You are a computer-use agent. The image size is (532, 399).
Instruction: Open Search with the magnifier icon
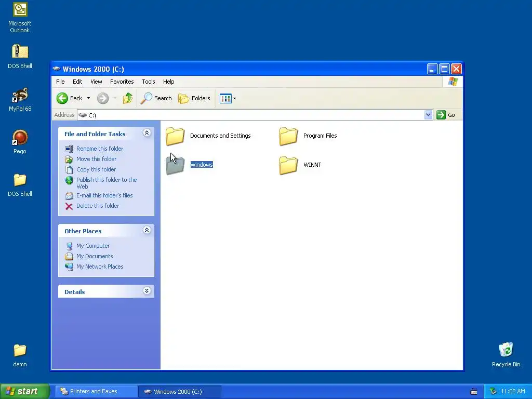click(146, 98)
